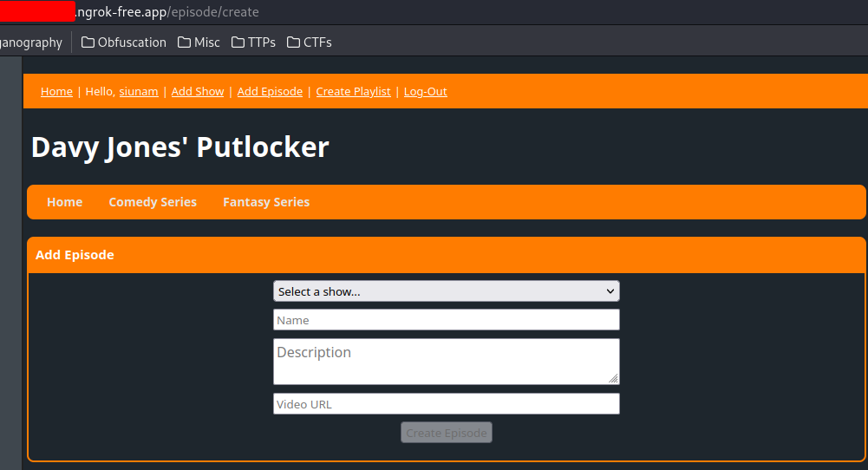The image size is (868, 470).
Task: Open the Create Playlist link
Action: coord(353,91)
